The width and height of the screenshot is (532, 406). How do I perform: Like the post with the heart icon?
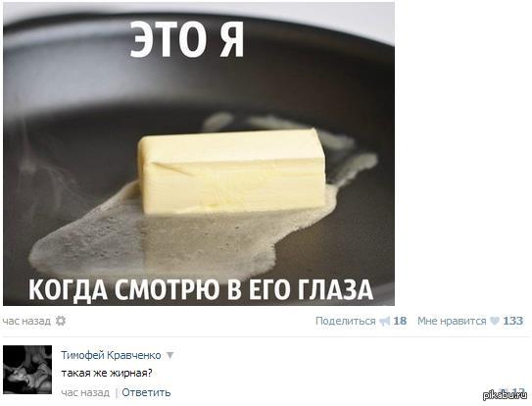pyautogui.click(x=495, y=321)
